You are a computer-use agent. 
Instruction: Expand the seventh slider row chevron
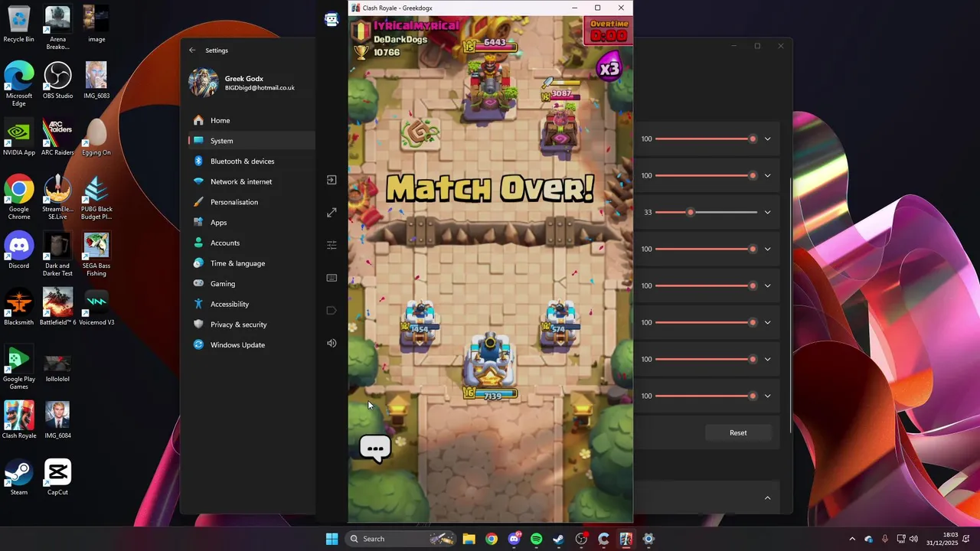click(x=767, y=359)
